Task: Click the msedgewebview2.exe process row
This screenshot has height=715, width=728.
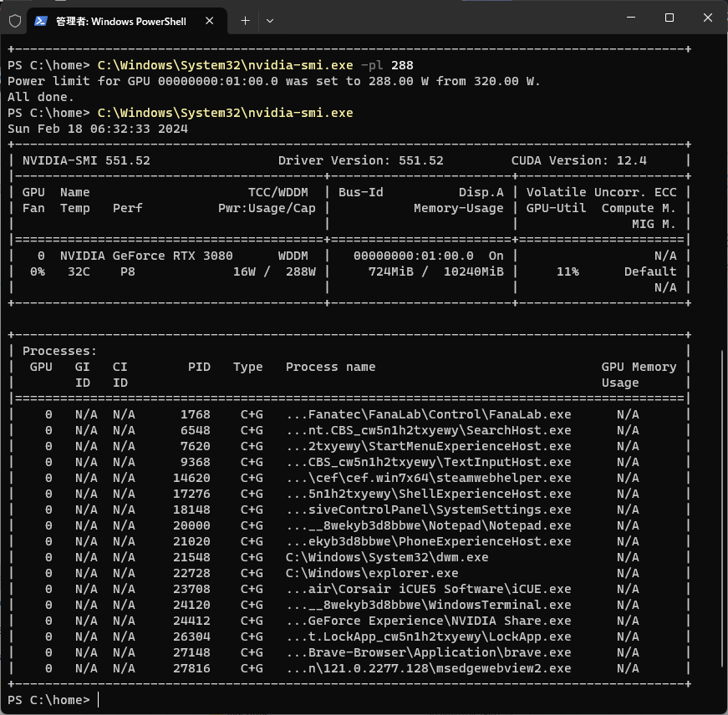Action: pyautogui.click(x=349, y=668)
